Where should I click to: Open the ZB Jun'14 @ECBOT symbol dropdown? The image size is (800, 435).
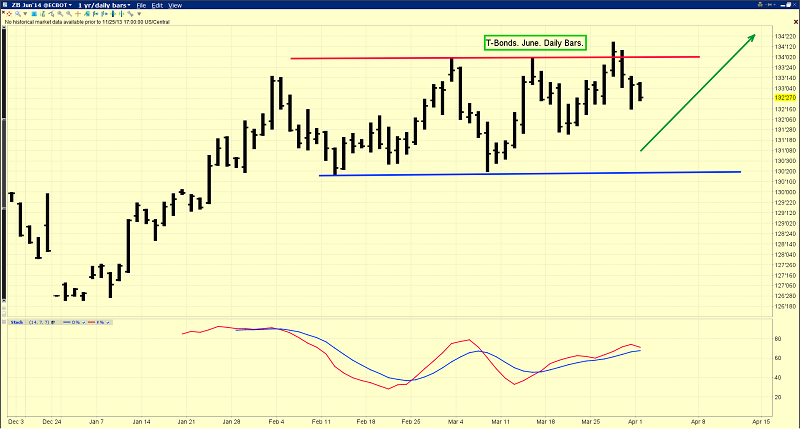pos(42,5)
